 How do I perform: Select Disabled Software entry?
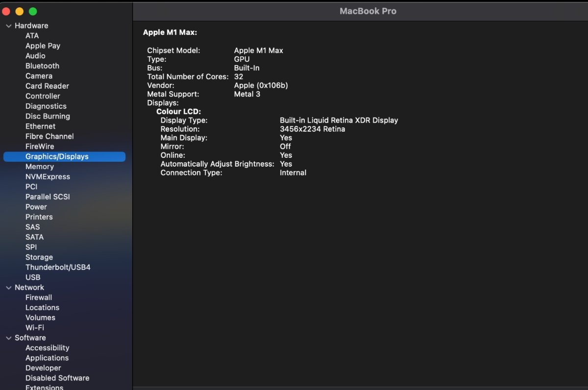click(57, 378)
